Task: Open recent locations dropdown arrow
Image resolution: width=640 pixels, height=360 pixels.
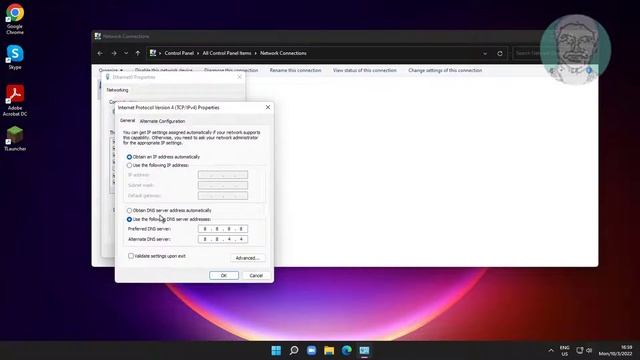Action: [126, 53]
